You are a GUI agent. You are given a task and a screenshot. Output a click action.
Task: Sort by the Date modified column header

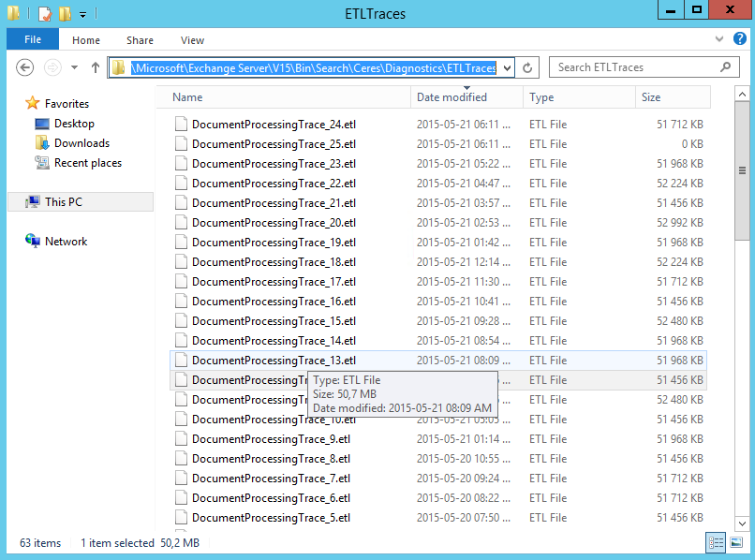(x=466, y=97)
